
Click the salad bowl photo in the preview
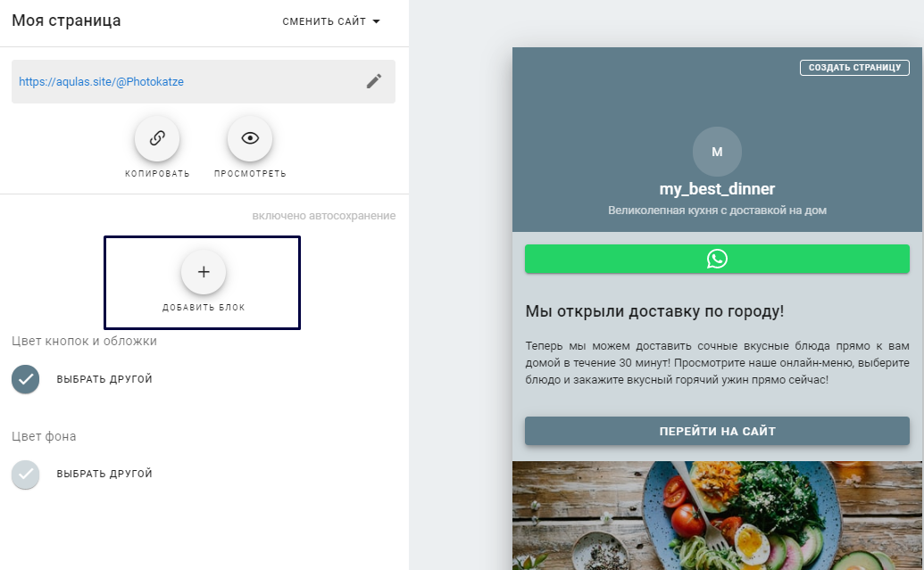point(717,516)
